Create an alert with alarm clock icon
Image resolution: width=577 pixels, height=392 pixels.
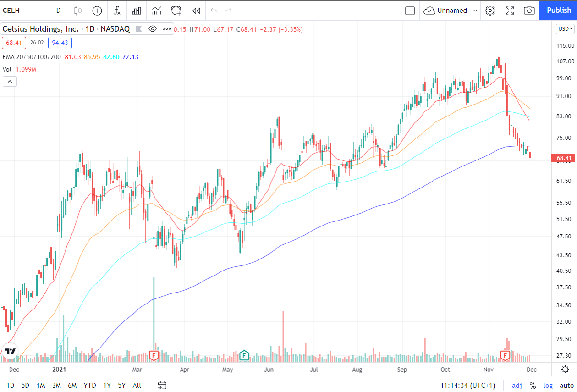176,10
